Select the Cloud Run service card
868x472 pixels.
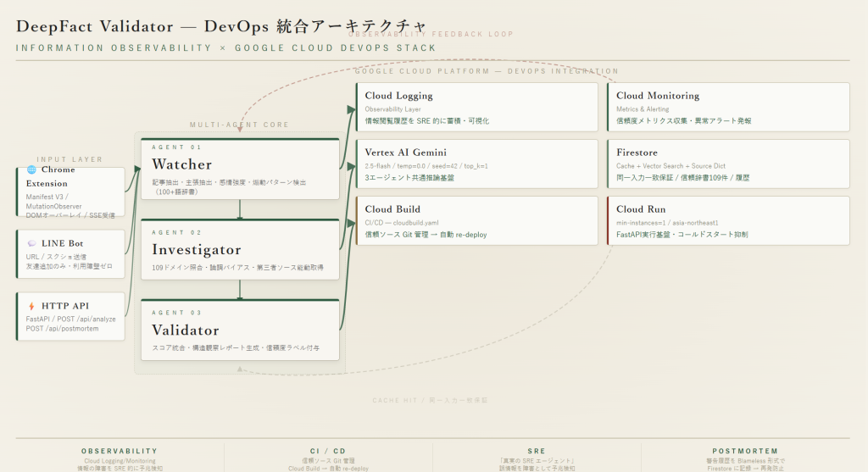coord(728,220)
